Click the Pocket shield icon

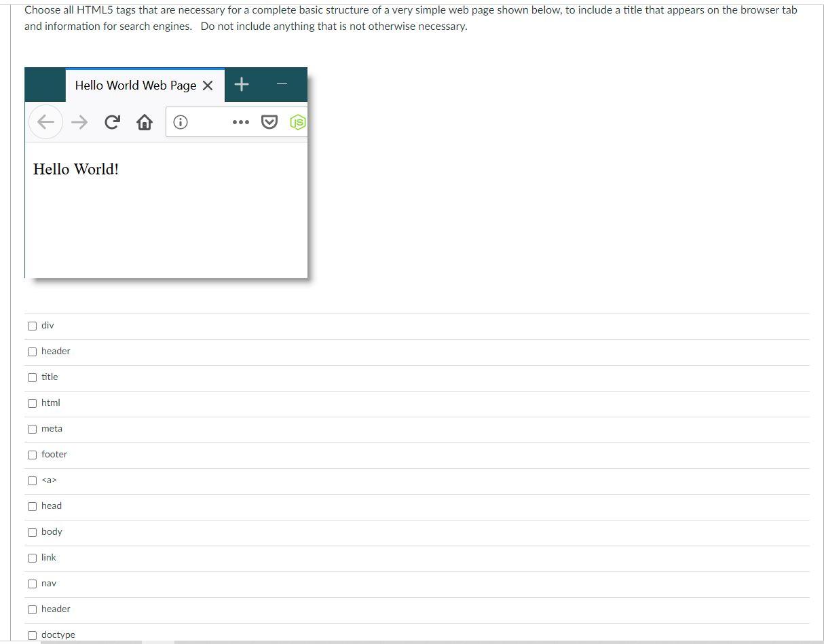tap(269, 122)
